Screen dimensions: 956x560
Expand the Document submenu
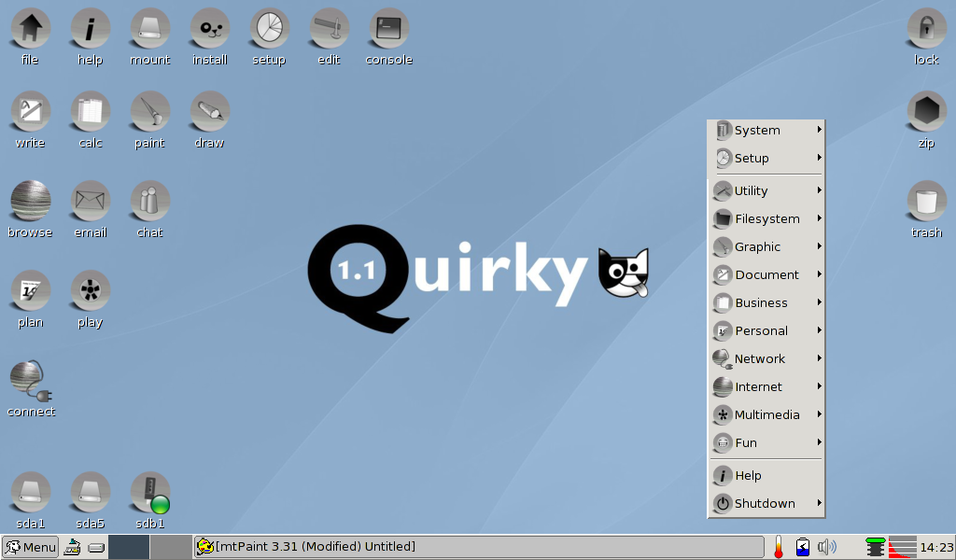coord(766,274)
